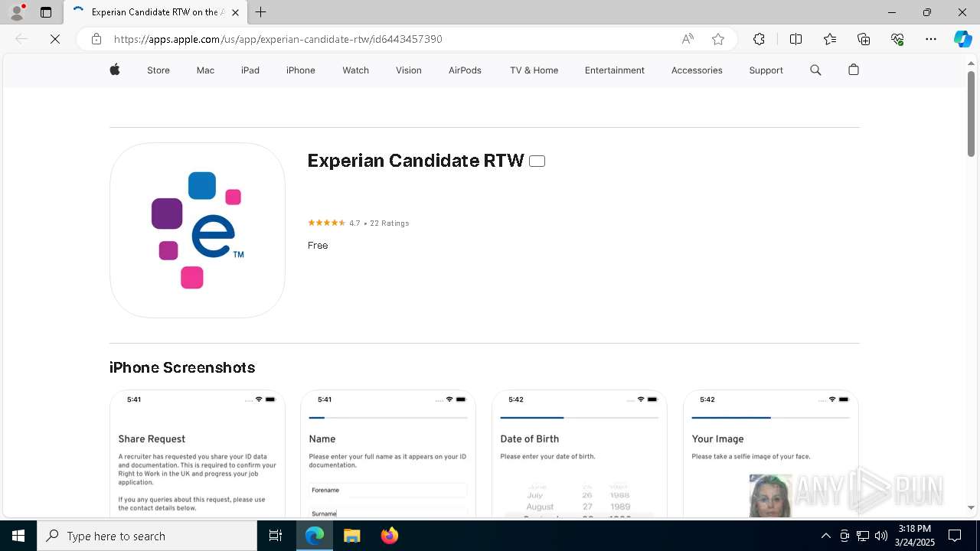
Task: Click the iPhone Screenshots heading
Action: (x=182, y=368)
